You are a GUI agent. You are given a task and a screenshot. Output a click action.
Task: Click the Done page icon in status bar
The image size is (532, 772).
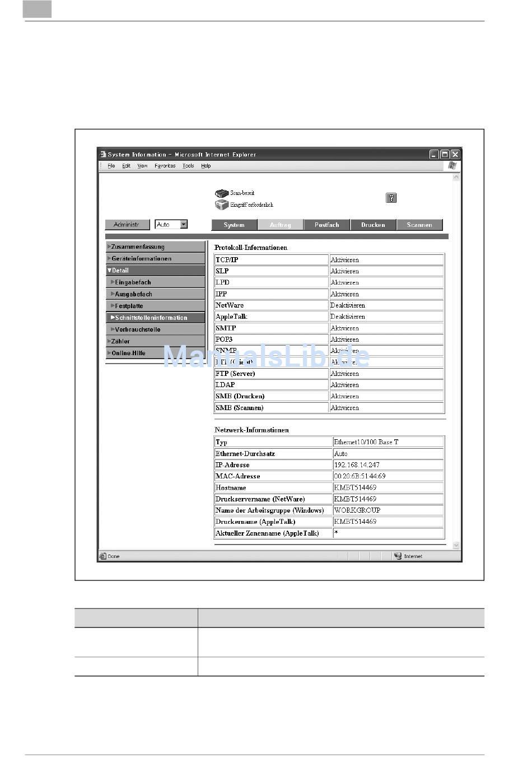[x=102, y=556]
